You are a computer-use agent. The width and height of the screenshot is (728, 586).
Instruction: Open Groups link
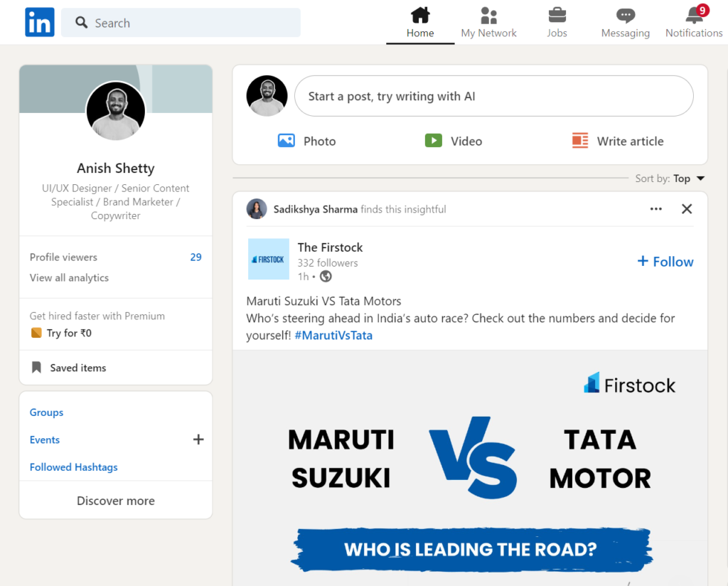click(x=46, y=412)
